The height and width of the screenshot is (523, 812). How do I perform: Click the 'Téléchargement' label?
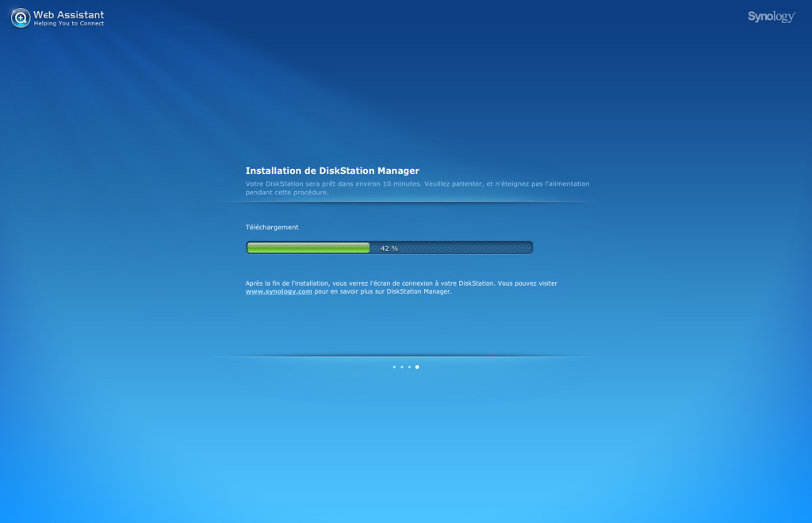[272, 227]
